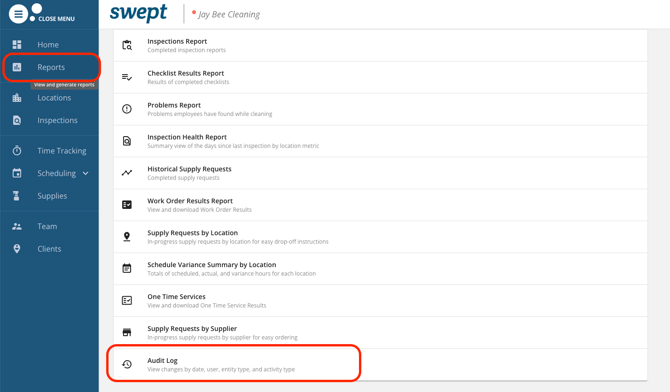The width and height of the screenshot is (670, 392).
Task: Click the Reports chart icon in sidebar
Action: tap(17, 67)
